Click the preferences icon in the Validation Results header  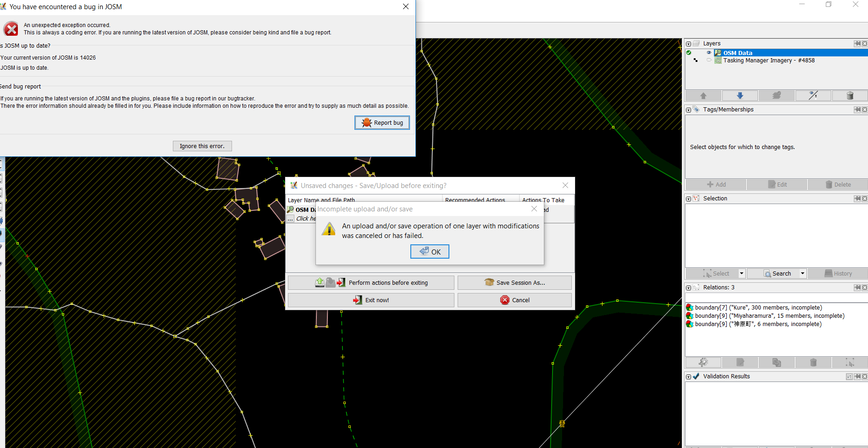(849, 376)
